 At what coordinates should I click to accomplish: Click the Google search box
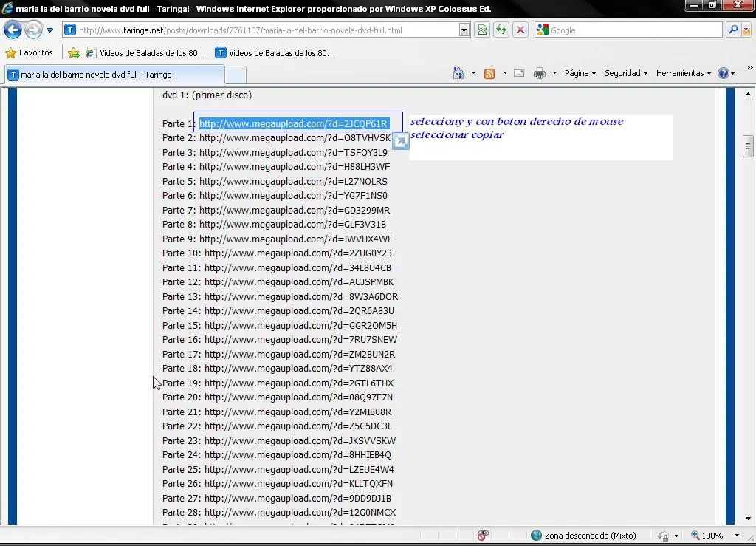(628, 30)
